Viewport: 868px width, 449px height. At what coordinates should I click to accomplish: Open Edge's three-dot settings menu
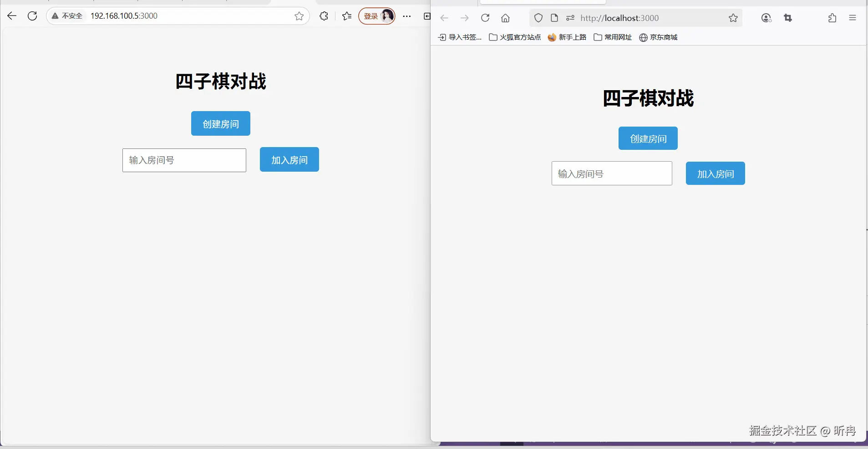[x=407, y=16]
